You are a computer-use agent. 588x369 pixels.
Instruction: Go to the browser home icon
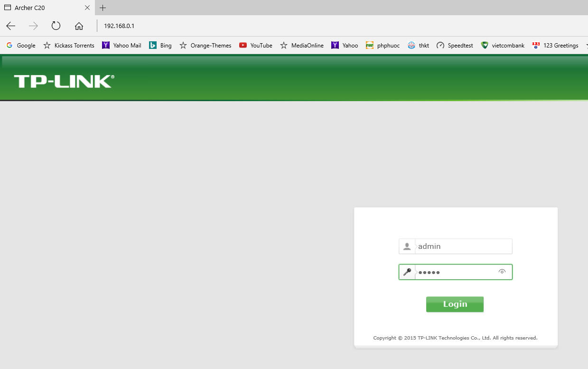click(79, 26)
